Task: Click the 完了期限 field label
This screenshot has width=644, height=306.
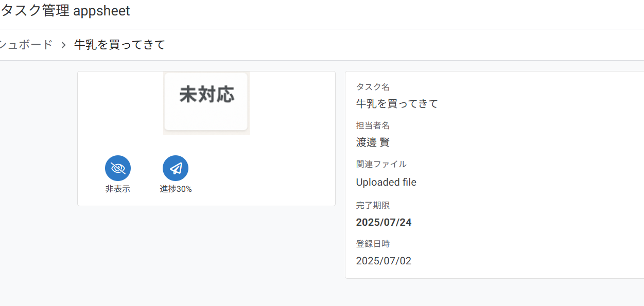Action: (373, 205)
